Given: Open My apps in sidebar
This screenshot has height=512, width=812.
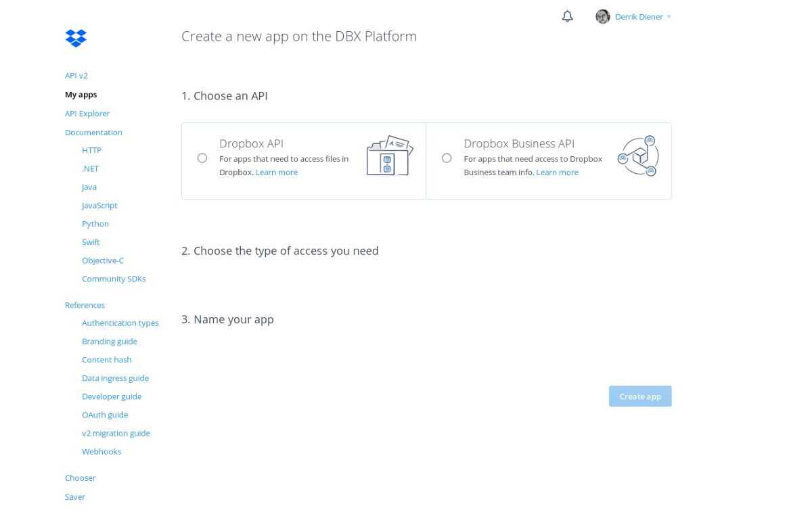Looking at the screenshot, I should [81, 95].
